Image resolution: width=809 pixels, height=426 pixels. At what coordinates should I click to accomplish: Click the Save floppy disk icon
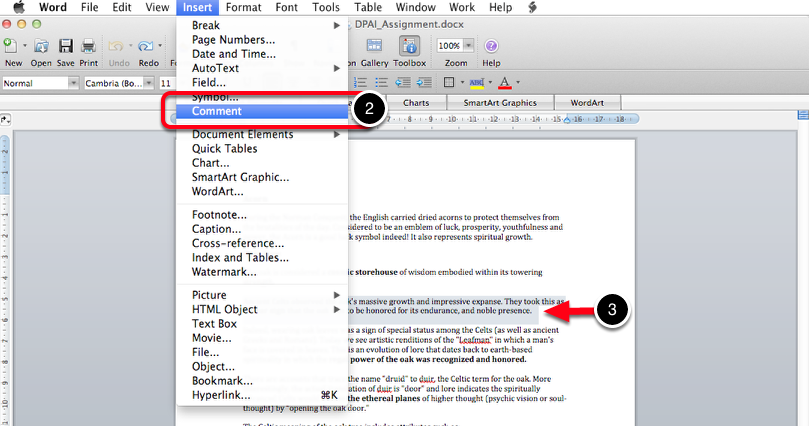66,46
